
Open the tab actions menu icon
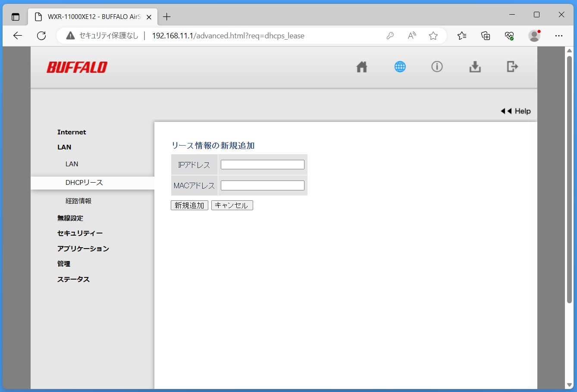(x=16, y=17)
